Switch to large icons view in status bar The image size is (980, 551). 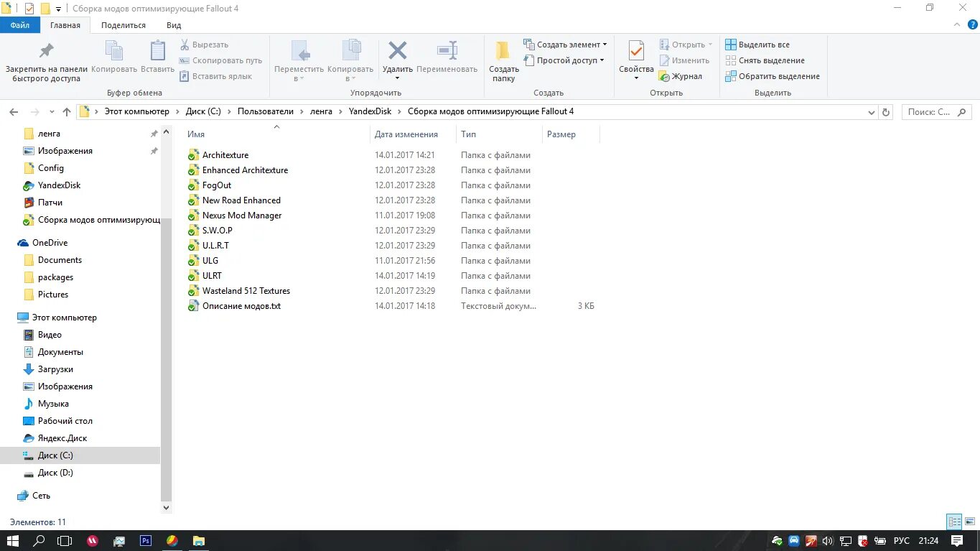[x=969, y=522]
